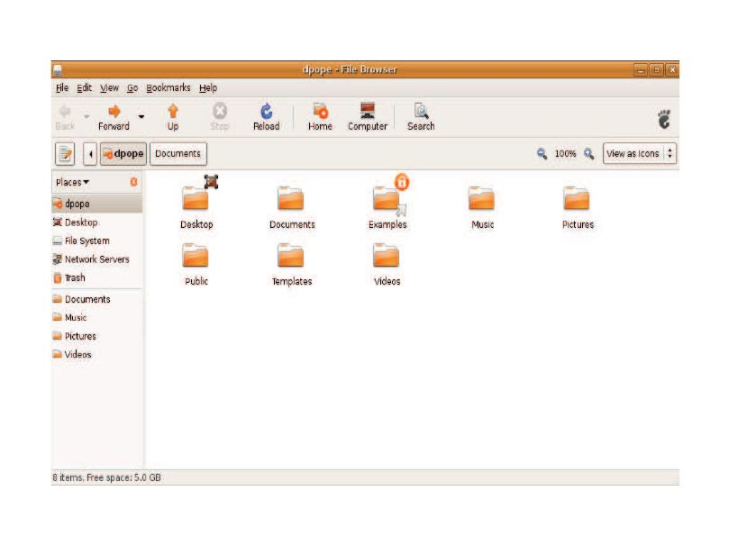This screenshot has width=756, height=536.
Task: Close the Places side pane
Action: [x=133, y=182]
